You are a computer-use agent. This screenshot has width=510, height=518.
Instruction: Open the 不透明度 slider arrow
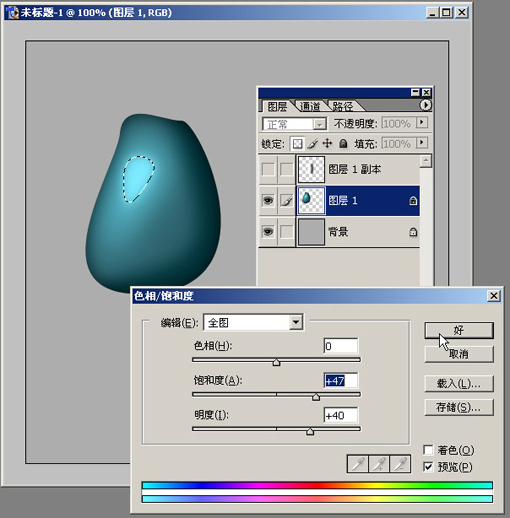click(x=422, y=123)
